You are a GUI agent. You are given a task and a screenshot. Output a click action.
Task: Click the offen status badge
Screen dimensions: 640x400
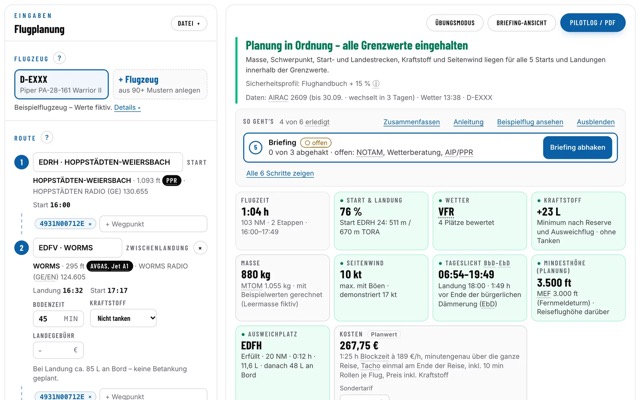coord(316,143)
